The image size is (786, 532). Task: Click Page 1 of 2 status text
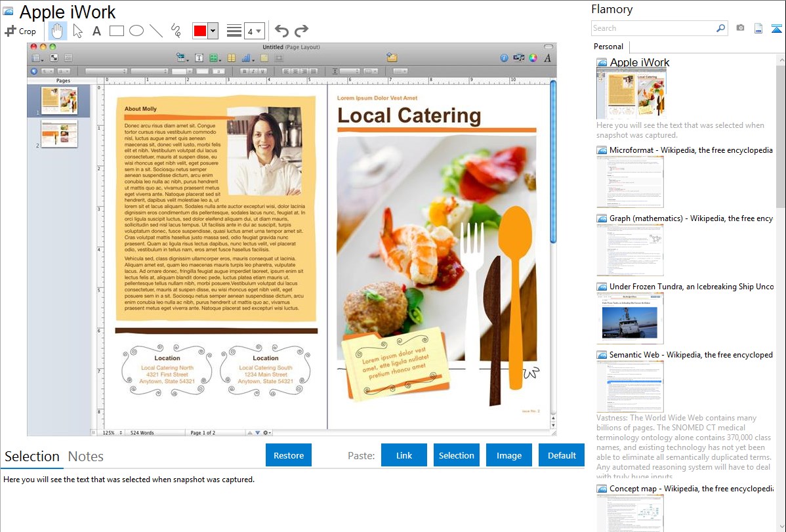coord(203,432)
